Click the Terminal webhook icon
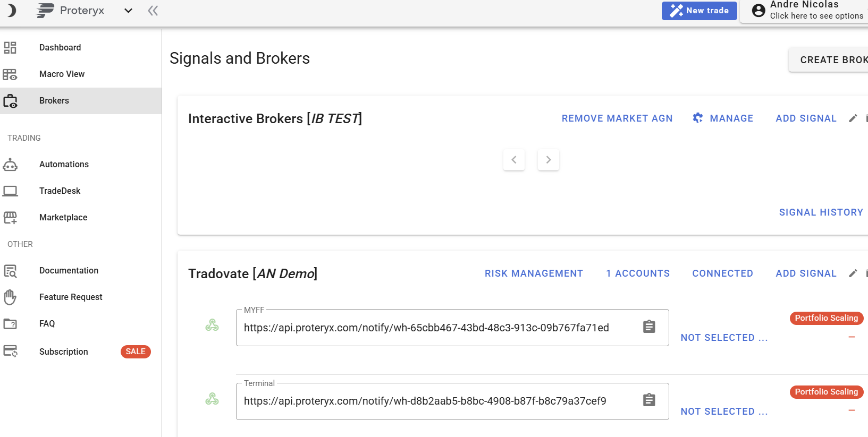This screenshot has width=868, height=437. [212, 399]
